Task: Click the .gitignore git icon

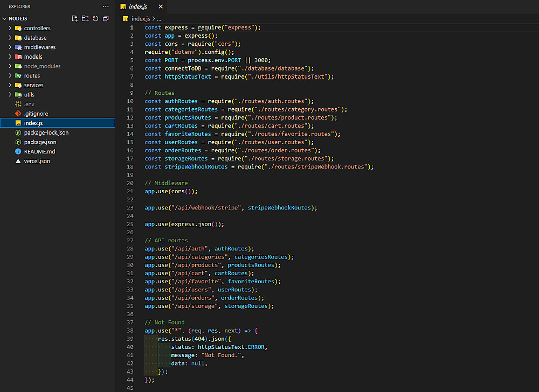Action: point(18,114)
